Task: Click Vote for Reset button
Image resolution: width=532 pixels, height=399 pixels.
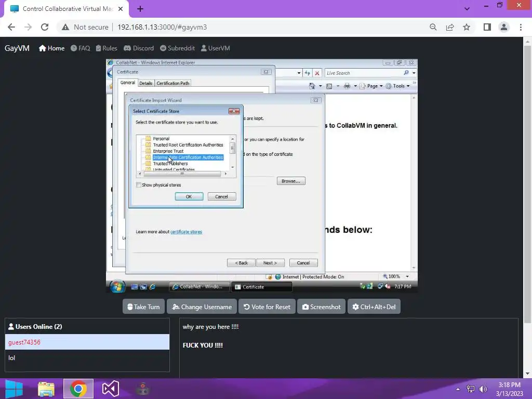Action: click(267, 307)
